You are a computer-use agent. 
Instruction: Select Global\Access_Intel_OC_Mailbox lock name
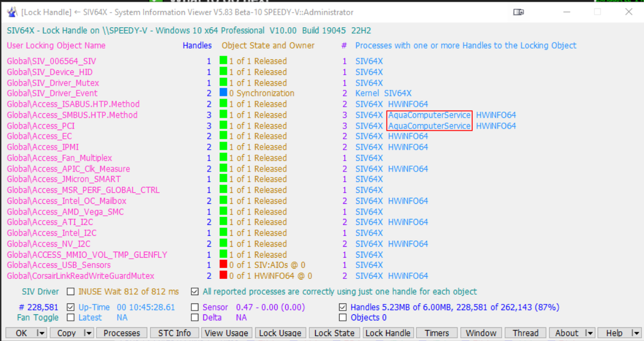tap(67, 200)
